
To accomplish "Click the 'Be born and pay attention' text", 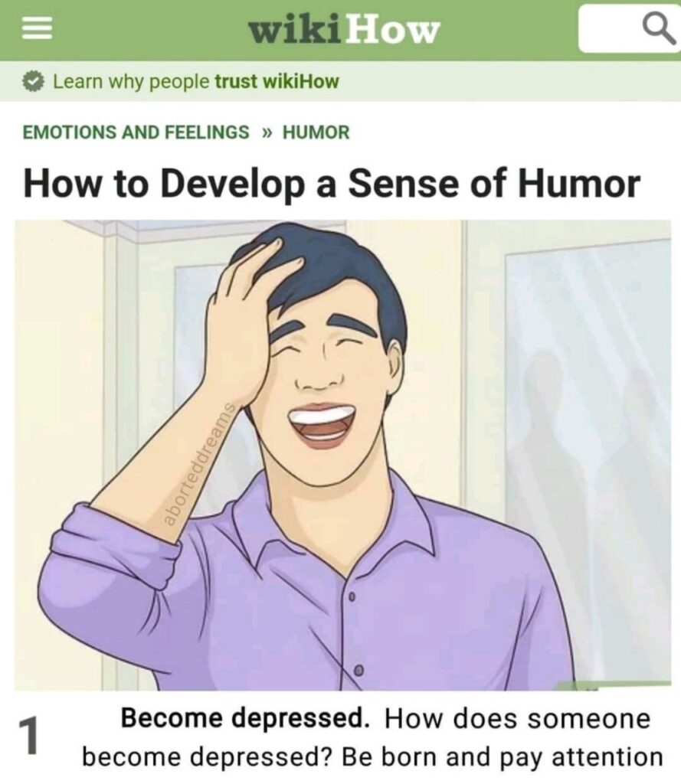I will (502, 757).
